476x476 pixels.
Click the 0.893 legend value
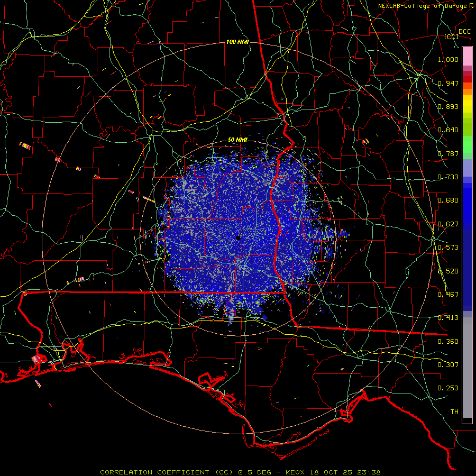[x=448, y=106]
